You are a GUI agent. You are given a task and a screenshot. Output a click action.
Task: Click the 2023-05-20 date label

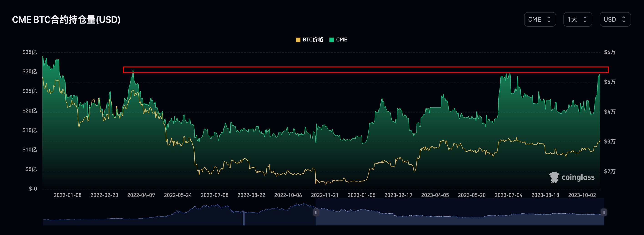tap(472, 195)
